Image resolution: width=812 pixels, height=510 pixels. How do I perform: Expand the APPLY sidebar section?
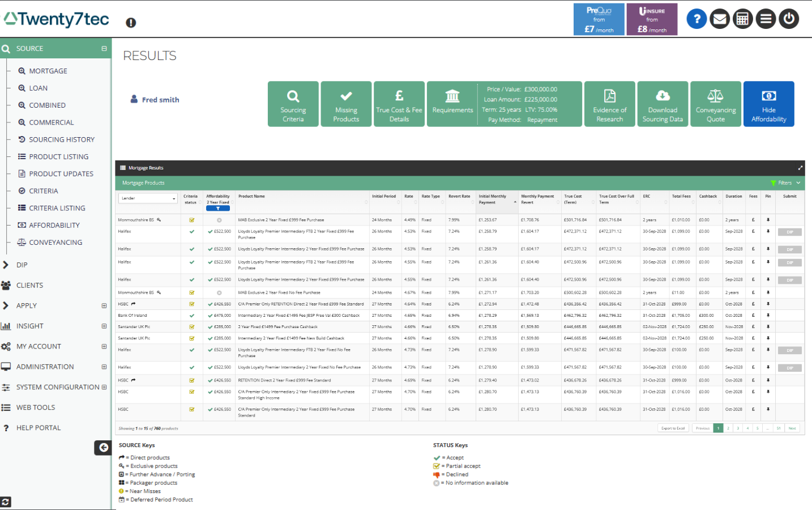point(104,305)
